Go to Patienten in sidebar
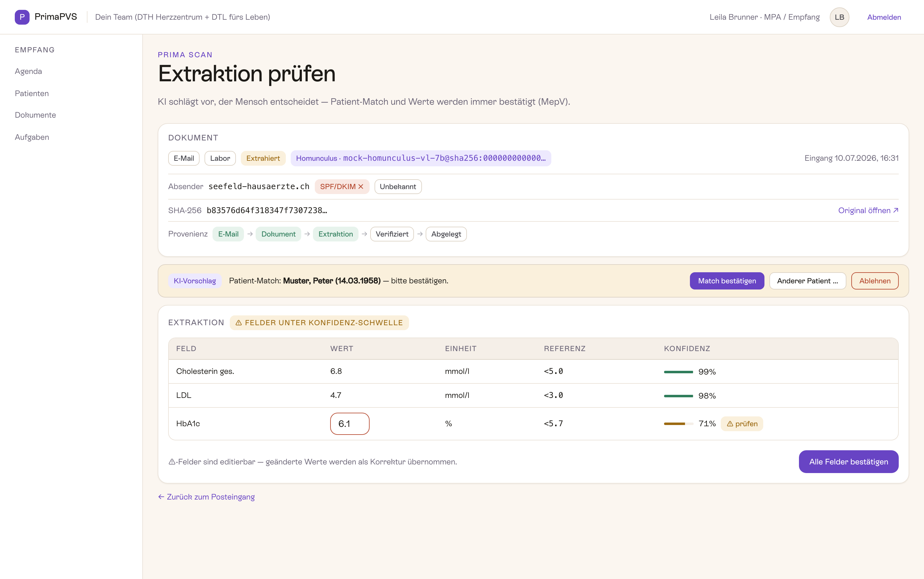 [32, 93]
